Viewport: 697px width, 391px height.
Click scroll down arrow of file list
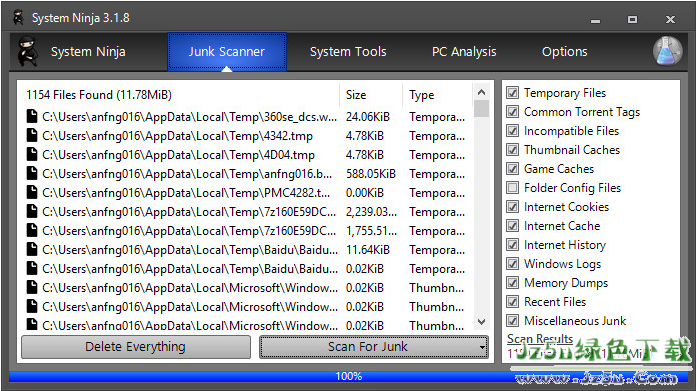point(481,321)
